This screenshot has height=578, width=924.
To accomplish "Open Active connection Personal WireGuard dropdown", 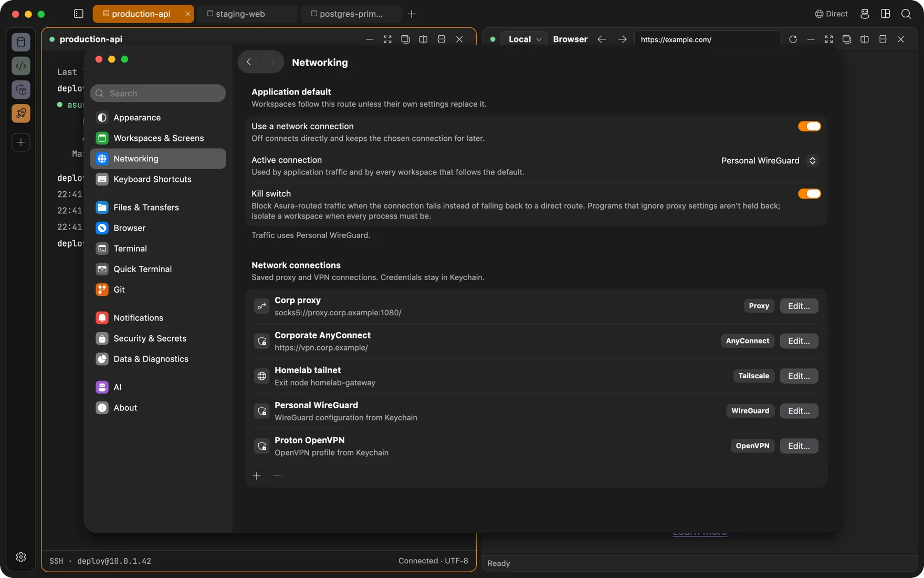I will point(769,160).
